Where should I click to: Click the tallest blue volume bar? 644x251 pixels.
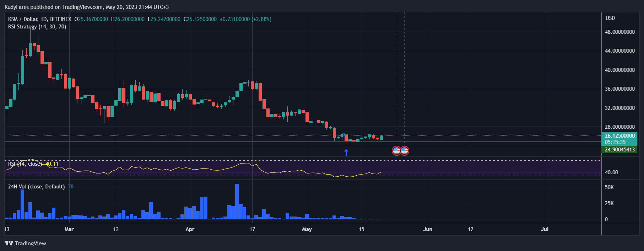click(237, 201)
